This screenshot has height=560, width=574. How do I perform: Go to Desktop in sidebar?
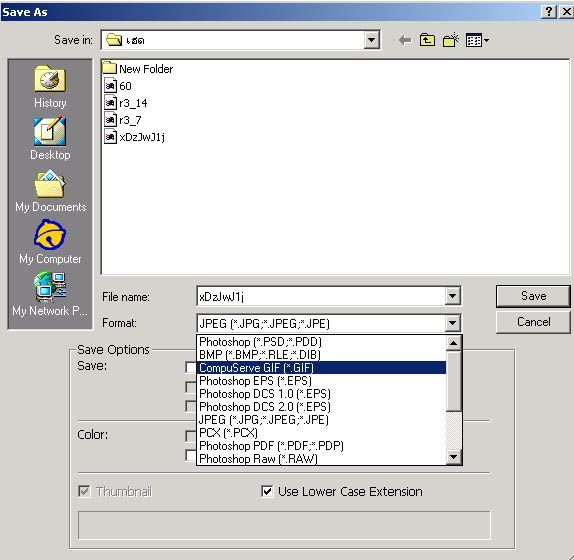(x=50, y=139)
